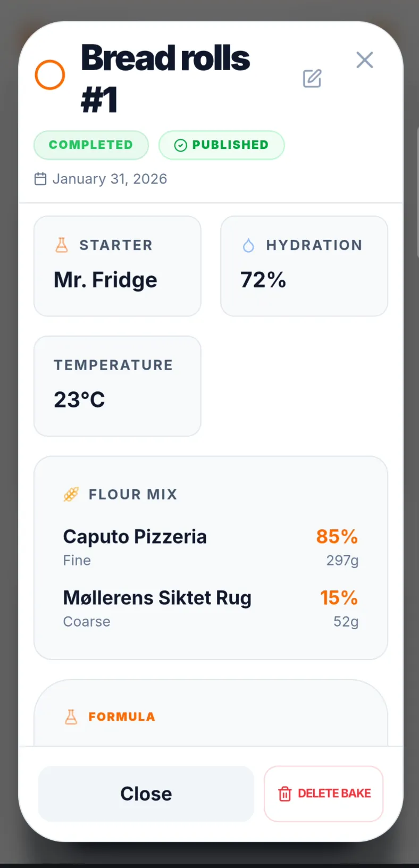
Task: Click the starter flask icon
Action: pos(62,245)
